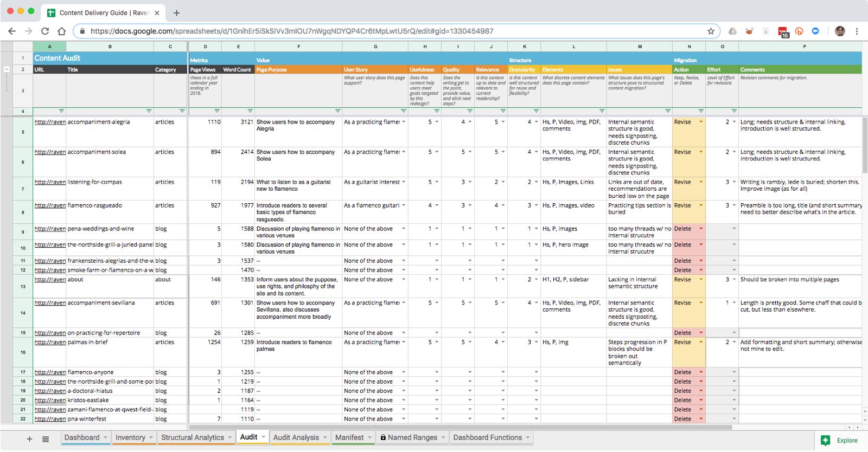Screen dimensions: 868x452
Task: Click the Google Drive extension icon
Action: tap(732, 31)
